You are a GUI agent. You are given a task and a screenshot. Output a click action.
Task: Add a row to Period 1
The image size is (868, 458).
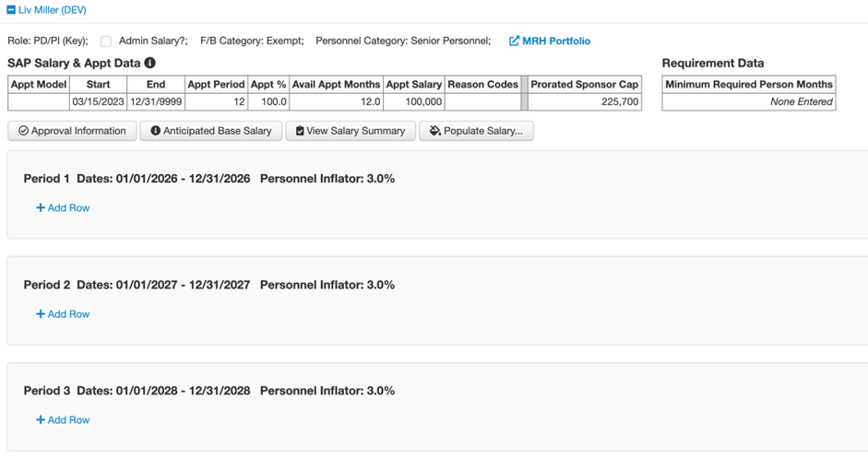[x=63, y=208]
